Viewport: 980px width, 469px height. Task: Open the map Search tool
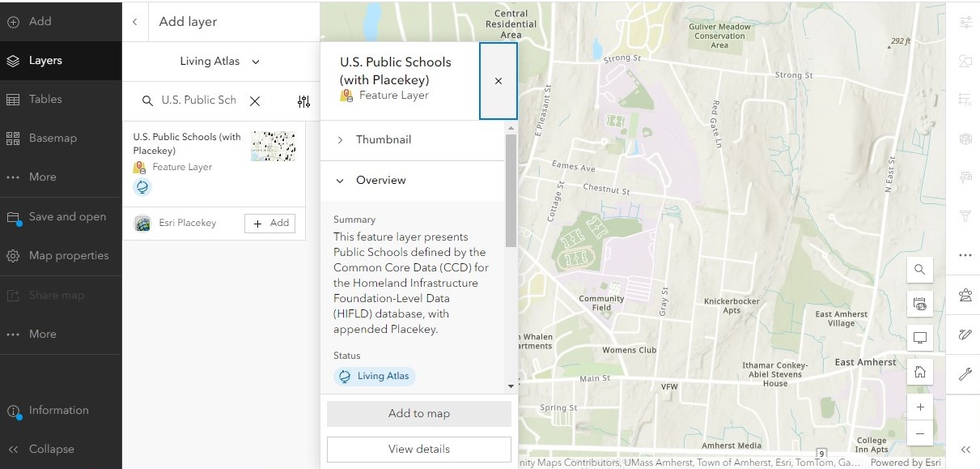pyautogui.click(x=920, y=270)
